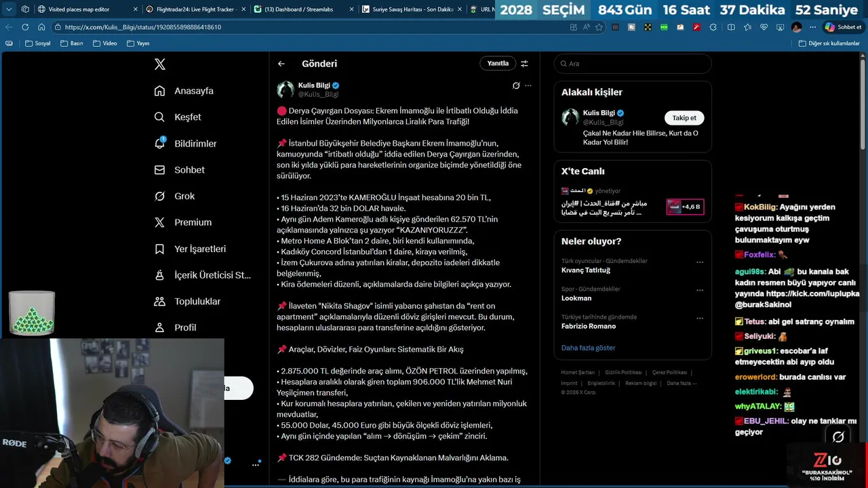
Task: Open Çerez Politikası footer link
Action: coord(669,373)
